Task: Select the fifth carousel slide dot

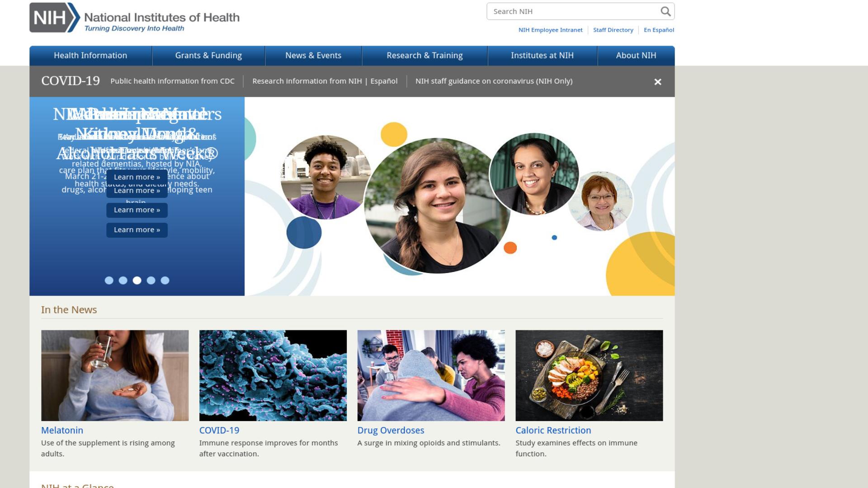Action: [165, 281]
